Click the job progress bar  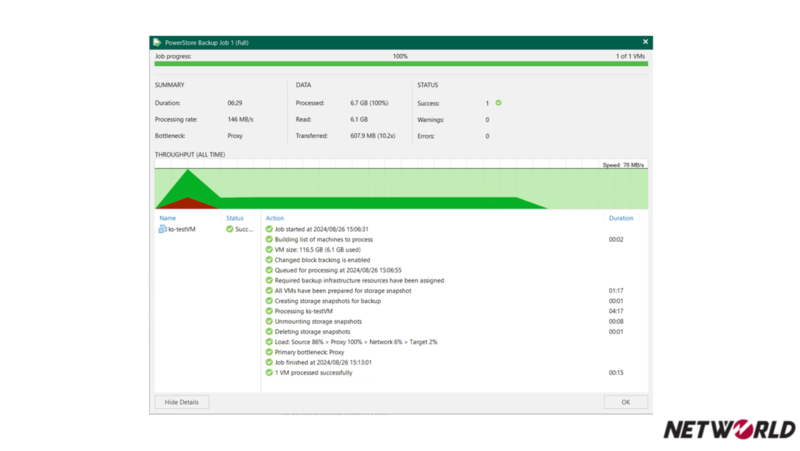pos(401,64)
